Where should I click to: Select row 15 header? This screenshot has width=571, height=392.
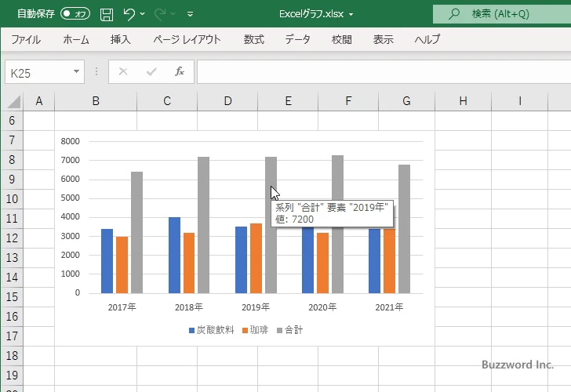coord(12,296)
